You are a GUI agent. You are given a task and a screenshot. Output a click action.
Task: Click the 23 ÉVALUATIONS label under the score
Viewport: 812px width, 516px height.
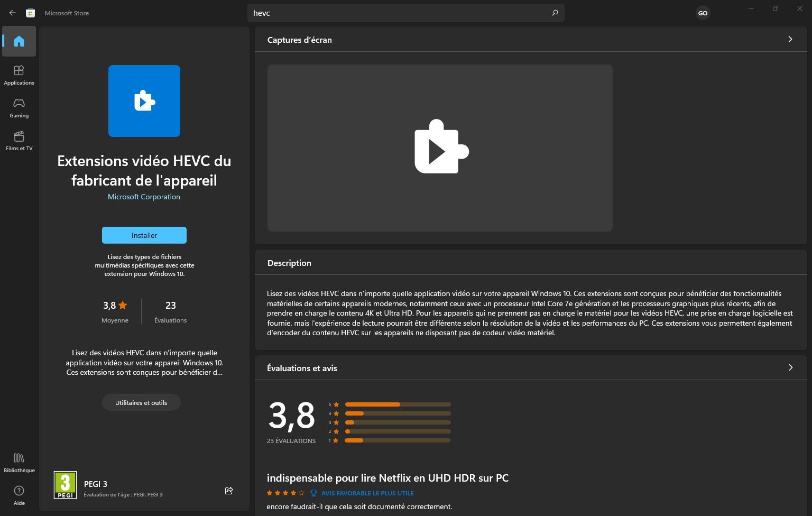point(291,441)
